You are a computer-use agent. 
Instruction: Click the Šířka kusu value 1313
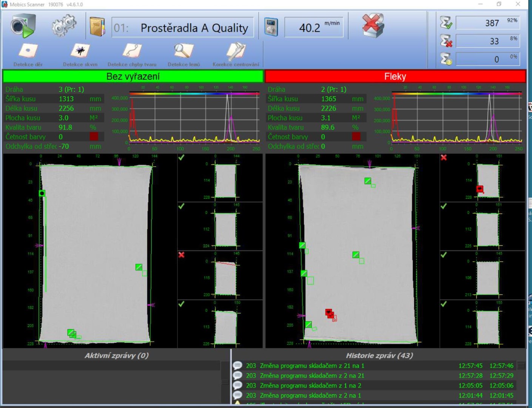[x=66, y=99]
